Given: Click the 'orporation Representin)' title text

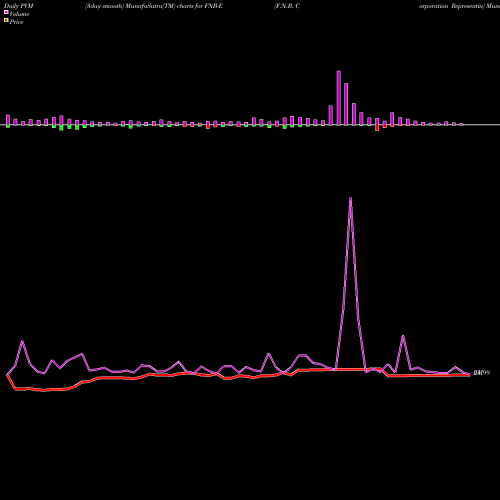Looking at the screenshot, I should (452, 6).
